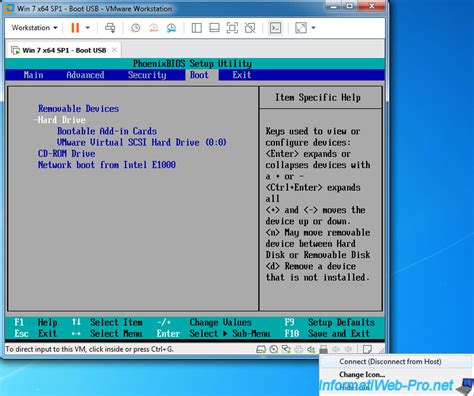Click the CD/DVD drive status icon
Viewport: 474px width, 396px height.
[274, 349]
